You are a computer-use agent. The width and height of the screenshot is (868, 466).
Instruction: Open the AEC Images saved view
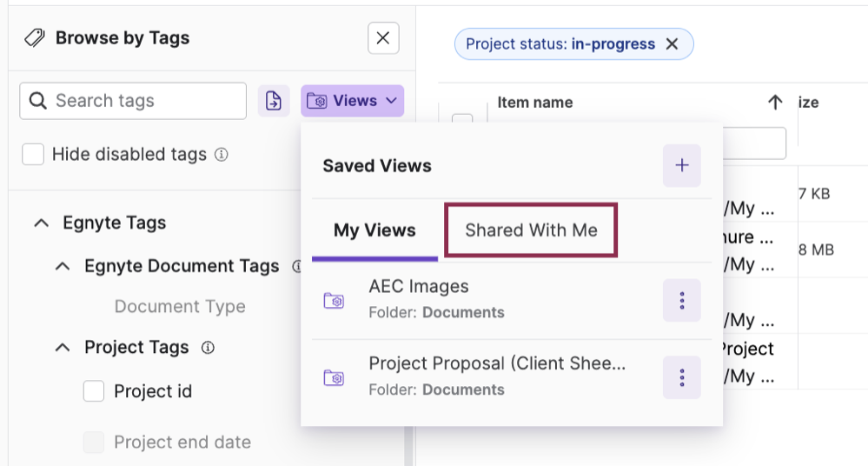tap(419, 287)
